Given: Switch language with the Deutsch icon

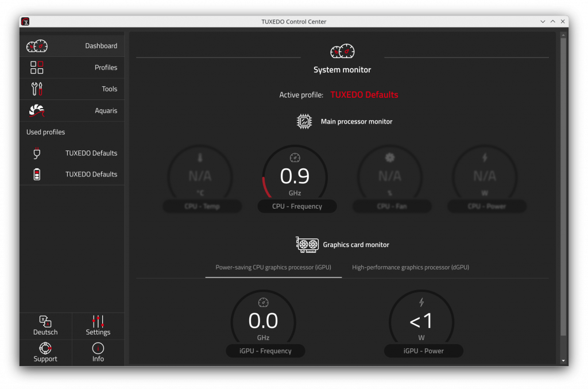Looking at the screenshot, I should pos(45,322).
